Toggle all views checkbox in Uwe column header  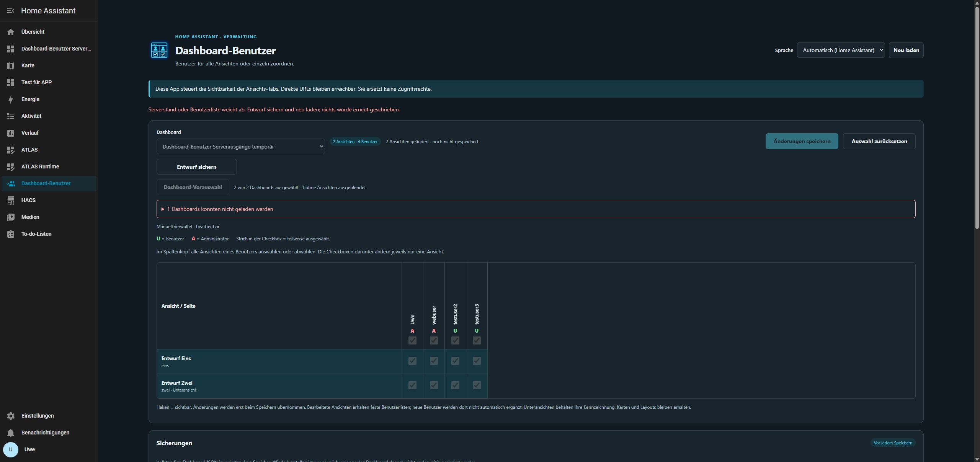[x=412, y=340]
